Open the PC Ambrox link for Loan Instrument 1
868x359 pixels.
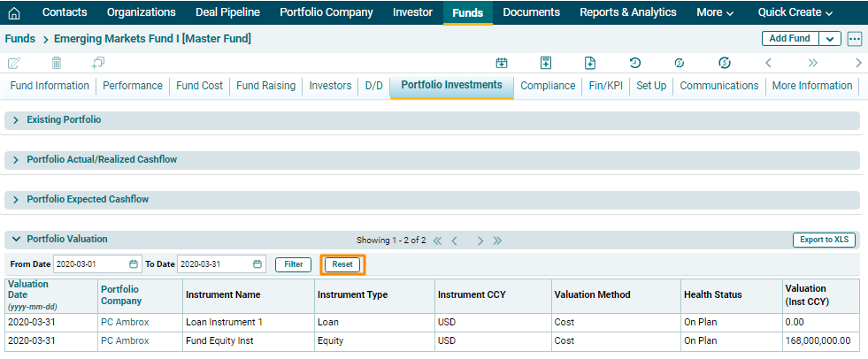[125, 322]
